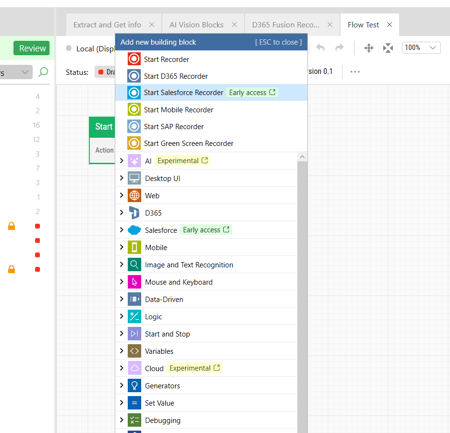Click the Variables code icon
Image resolution: width=450 pixels, height=433 pixels.
[x=134, y=351]
